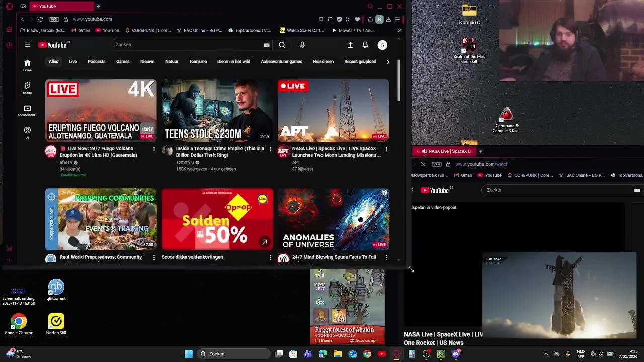644x362 pixels.
Task: Select the Natuur filter chip
Action: [x=172, y=61]
